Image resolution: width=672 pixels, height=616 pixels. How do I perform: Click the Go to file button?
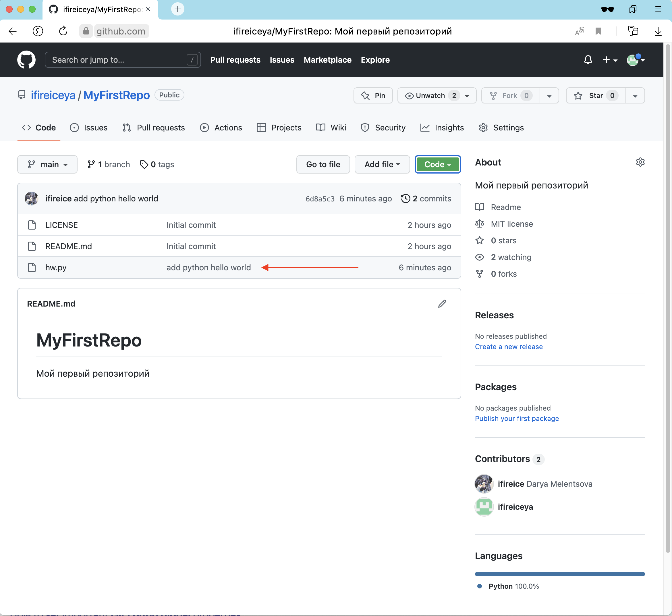point(323,164)
